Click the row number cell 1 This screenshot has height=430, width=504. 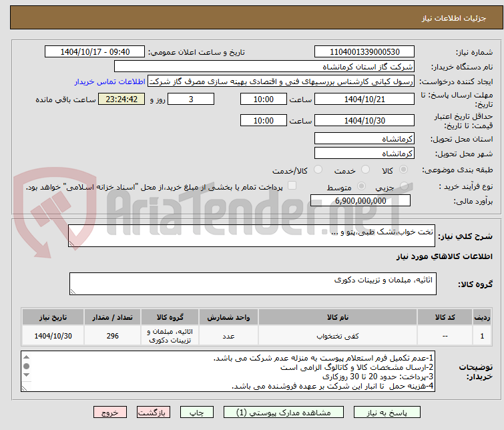pyautogui.click(x=482, y=336)
